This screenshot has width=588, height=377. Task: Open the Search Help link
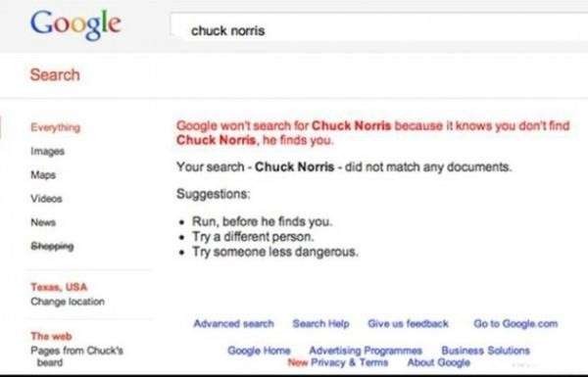click(321, 323)
